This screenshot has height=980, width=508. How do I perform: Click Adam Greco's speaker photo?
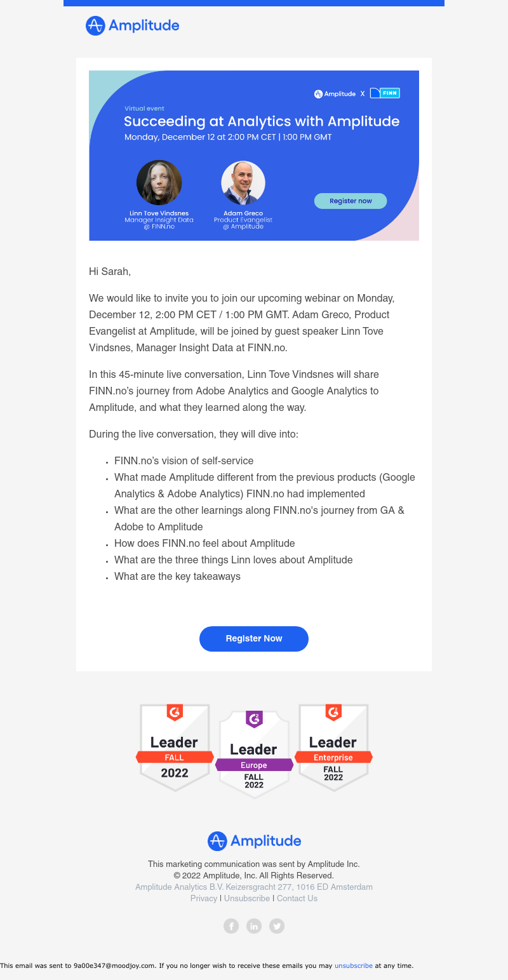click(243, 183)
